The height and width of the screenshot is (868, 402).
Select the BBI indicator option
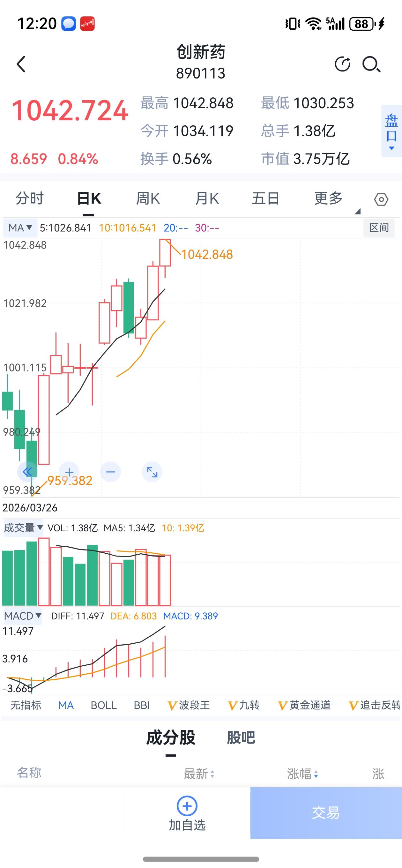click(x=142, y=705)
